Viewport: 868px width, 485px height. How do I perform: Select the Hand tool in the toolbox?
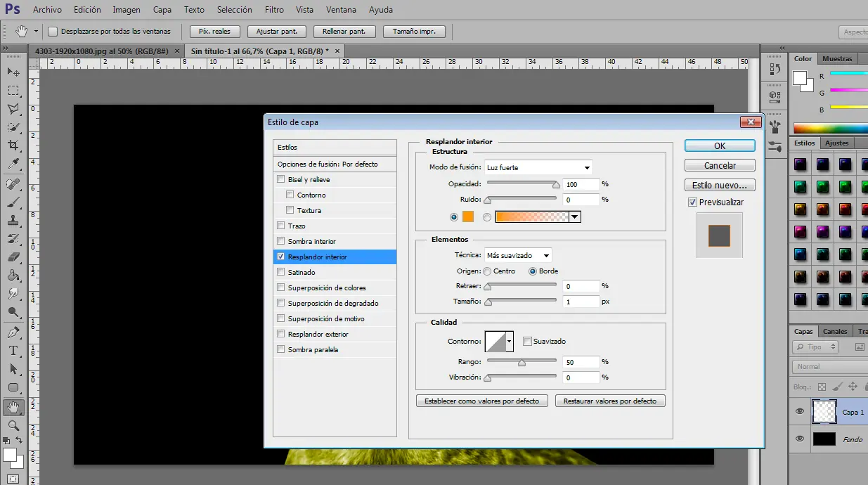pos(13,408)
